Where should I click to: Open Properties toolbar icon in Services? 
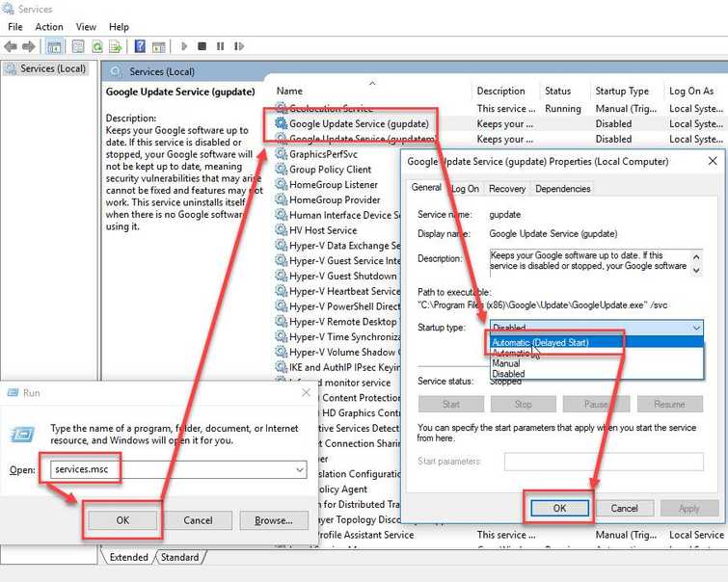click(x=78, y=46)
